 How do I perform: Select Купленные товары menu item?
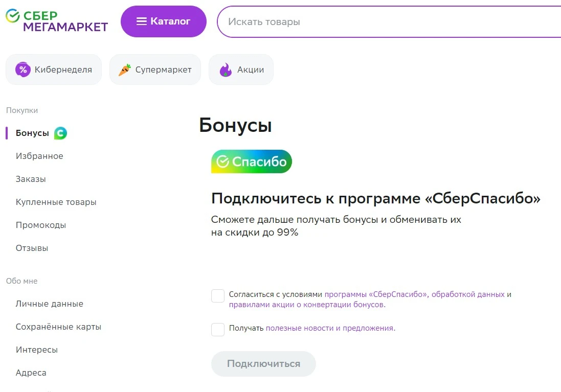56,202
